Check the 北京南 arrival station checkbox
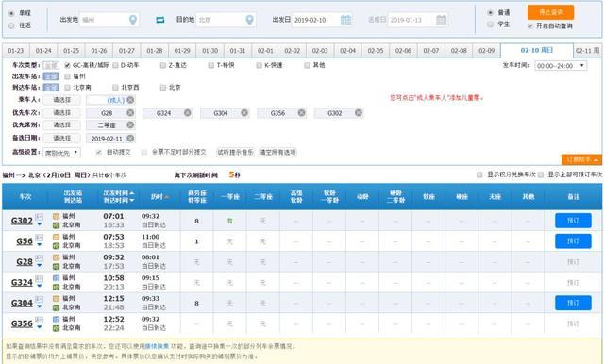The image size is (604, 364). coord(67,88)
